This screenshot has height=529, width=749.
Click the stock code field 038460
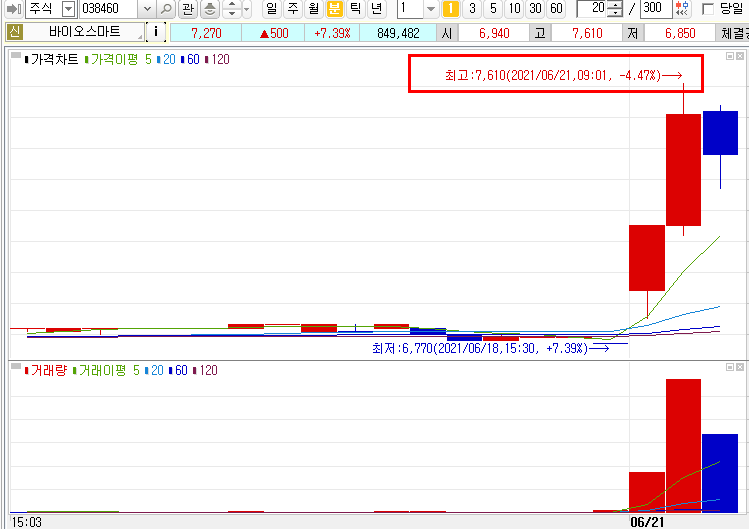[109, 9]
